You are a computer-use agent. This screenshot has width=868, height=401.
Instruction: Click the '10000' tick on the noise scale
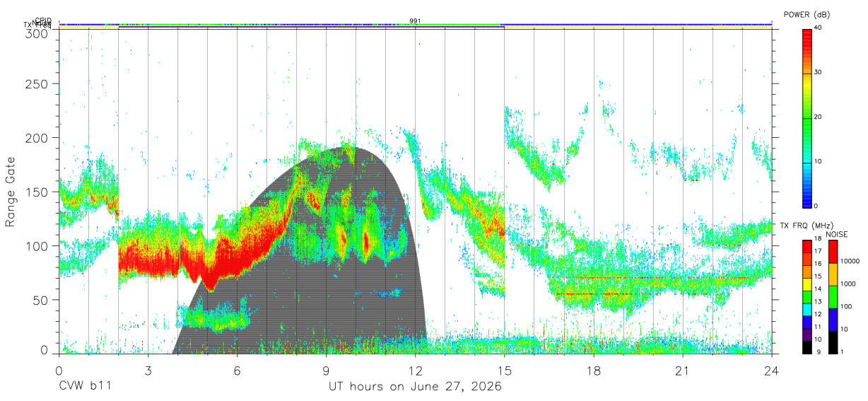point(850,262)
